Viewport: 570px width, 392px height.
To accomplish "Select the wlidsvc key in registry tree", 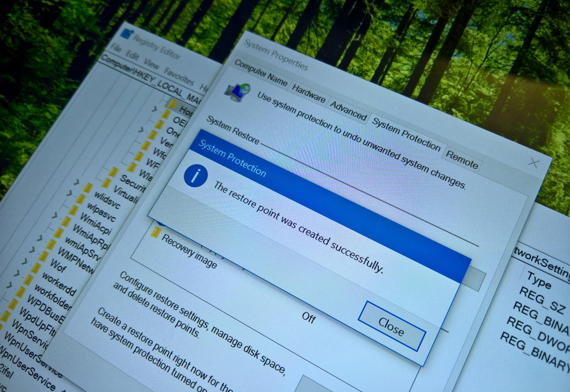I will point(107,200).
